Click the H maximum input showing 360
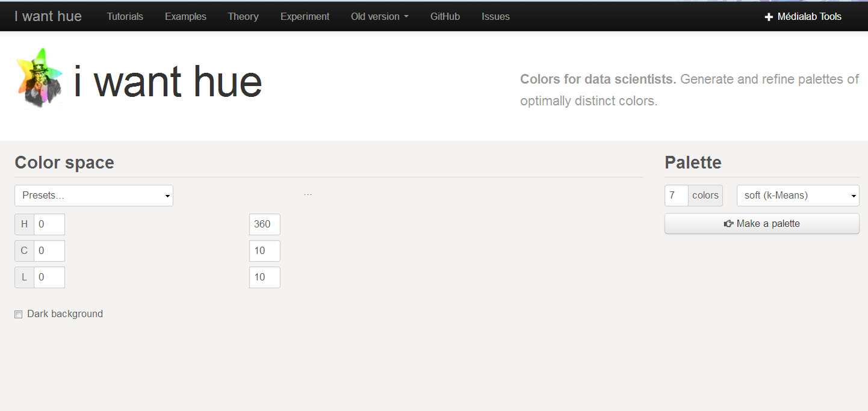 [x=265, y=224]
